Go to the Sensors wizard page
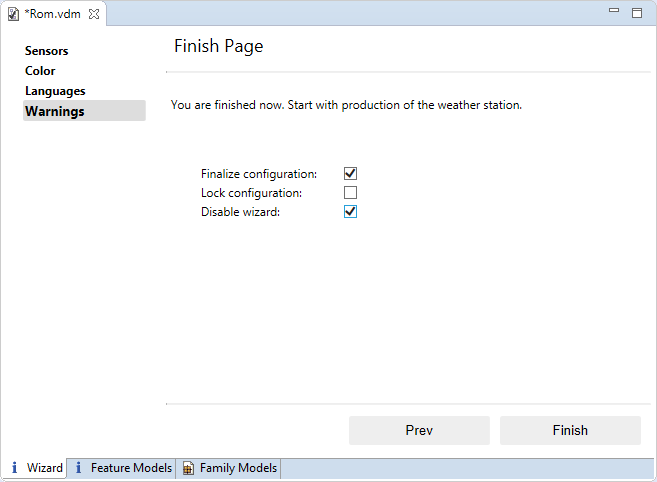This screenshot has height=482, width=657. tap(47, 51)
